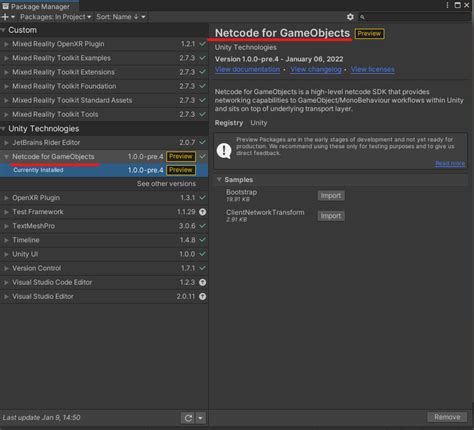Open the Package Manager settings gear
The width and height of the screenshot is (474, 430).
tap(350, 17)
